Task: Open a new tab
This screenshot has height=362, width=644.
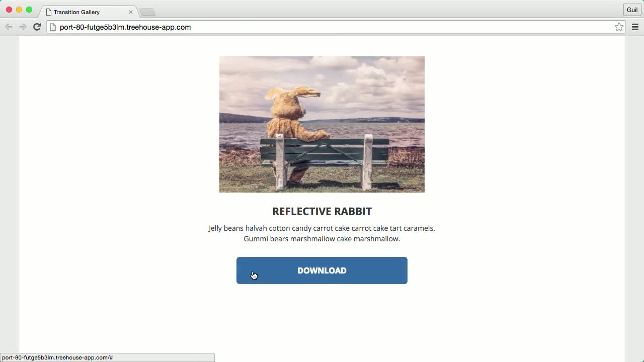Action: click(147, 12)
